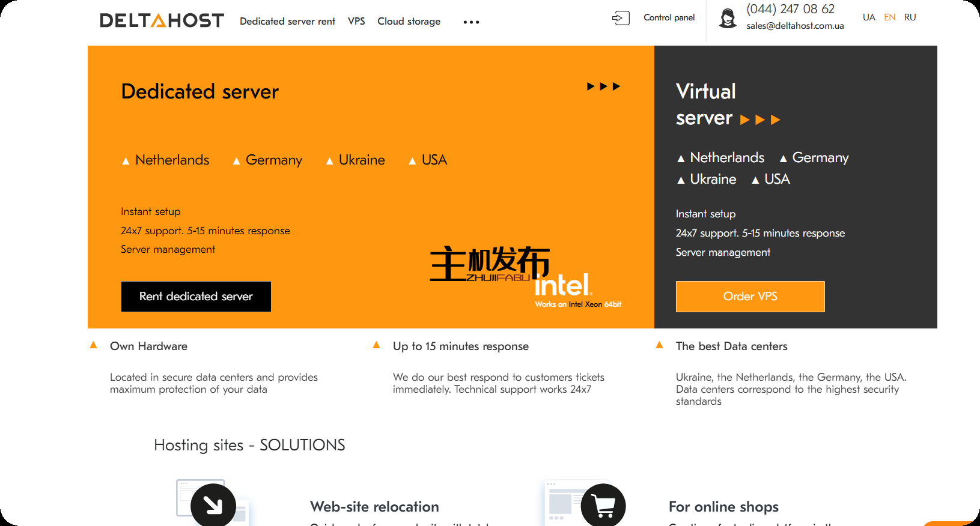
Task: Click Up to 15 minutes response heading
Action: pyautogui.click(x=461, y=346)
